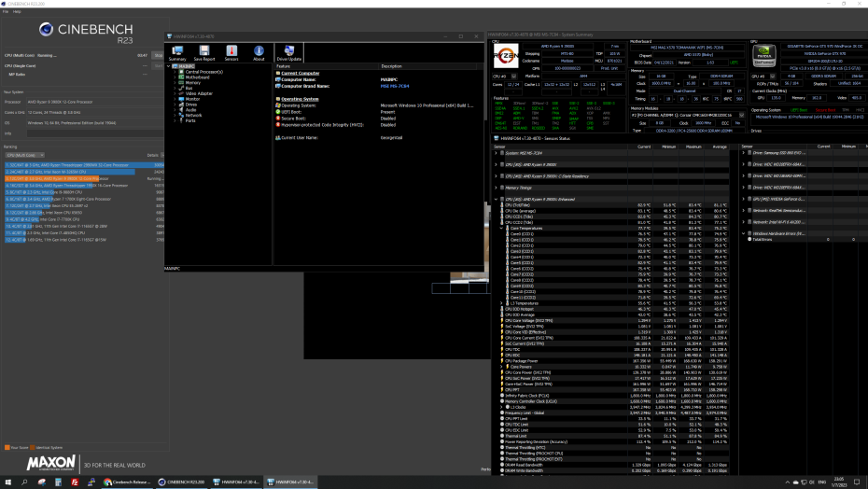Viewport: 868px width, 489px height.
Task: Expand the Central Processor(s) tree arrow
Action: click(x=175, y=72)
